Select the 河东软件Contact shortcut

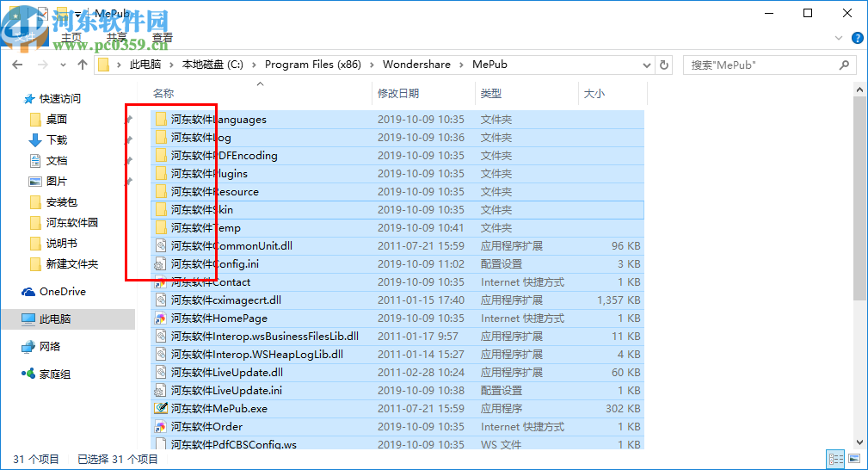coord(397,282)
